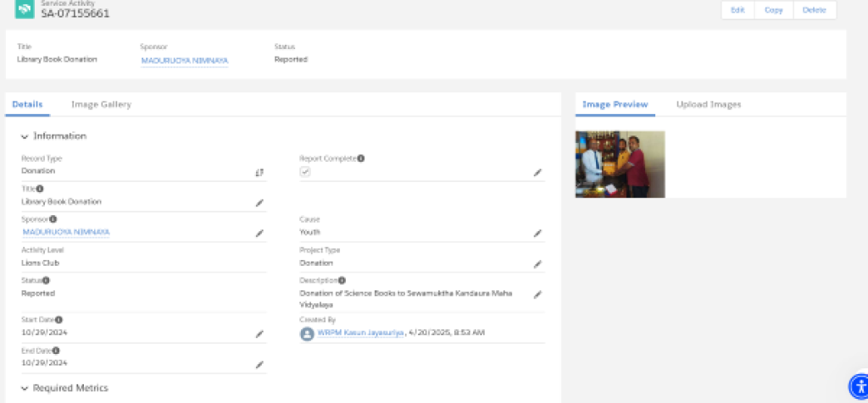868x403 pixels.
Task: Click the Start Date value 10/29/2024
Action: (44, 333)
